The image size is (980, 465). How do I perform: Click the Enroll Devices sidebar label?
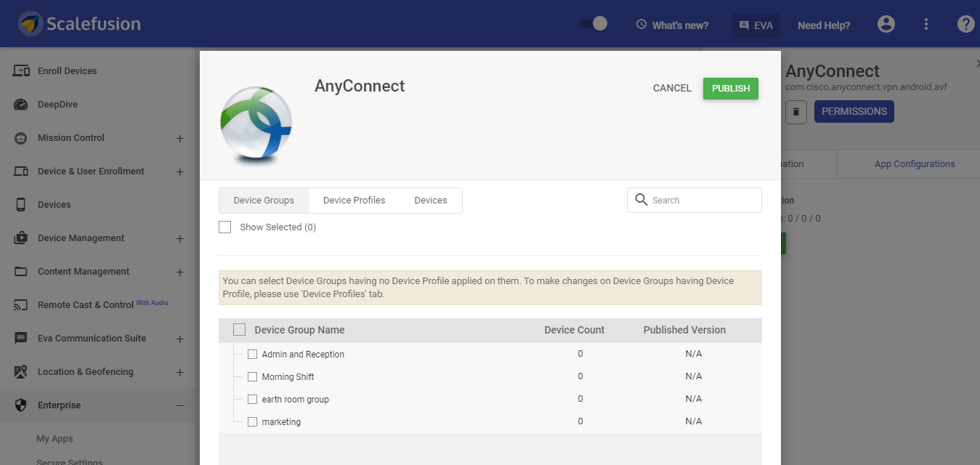(68, 71)
